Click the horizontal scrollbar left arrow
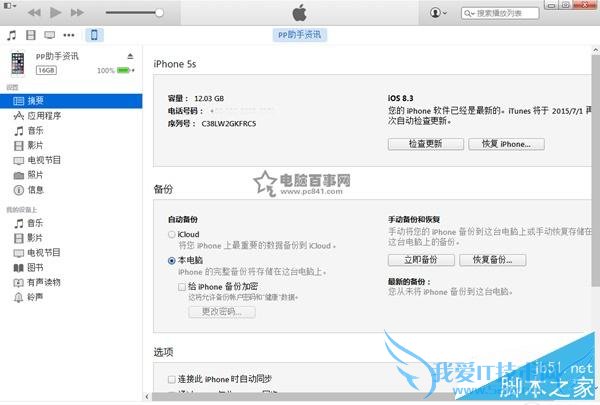 pyautogui.click(x=147, y=396)
